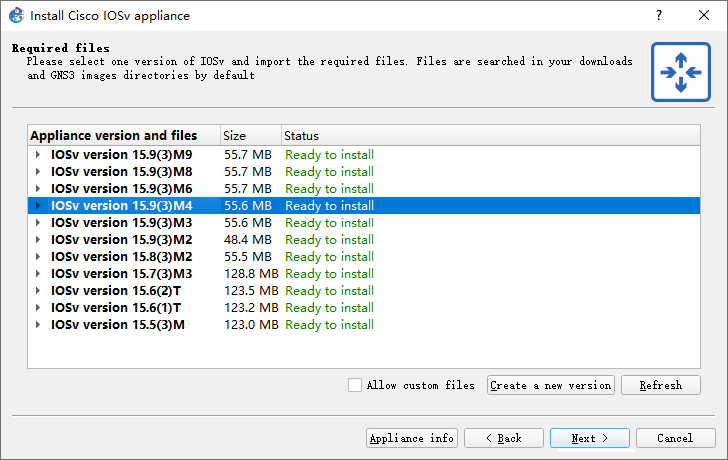Select IOSv version 15.5(3)M label
The image size is (728, 460).
click(118, 324)
